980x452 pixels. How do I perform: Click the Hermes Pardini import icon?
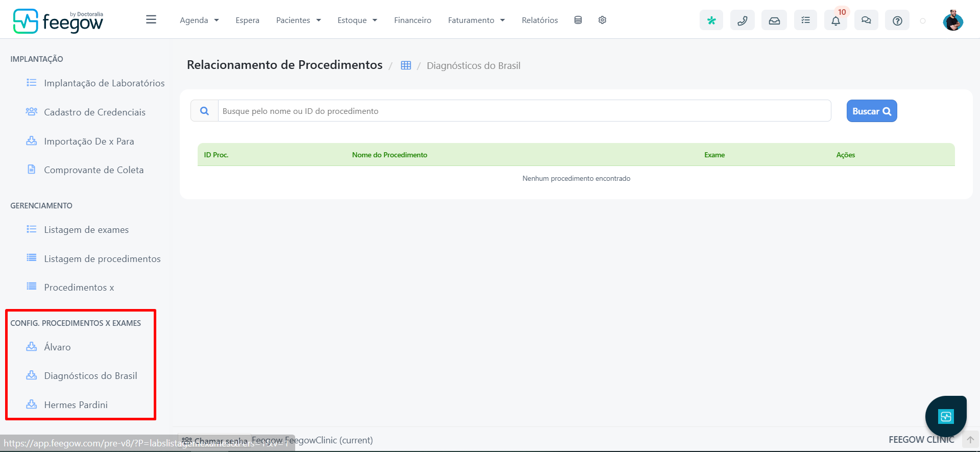pyautogui.click(x=32, y=404)
